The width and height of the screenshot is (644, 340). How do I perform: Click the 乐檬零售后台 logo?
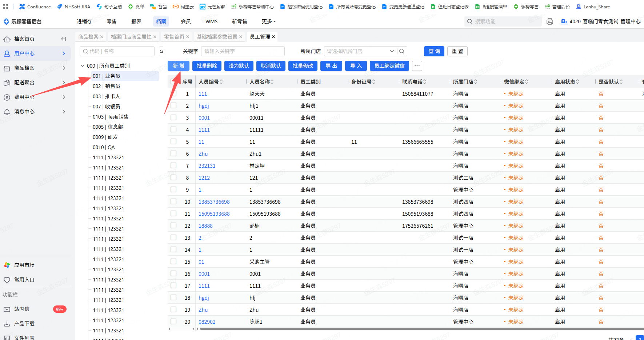point(23,21)
